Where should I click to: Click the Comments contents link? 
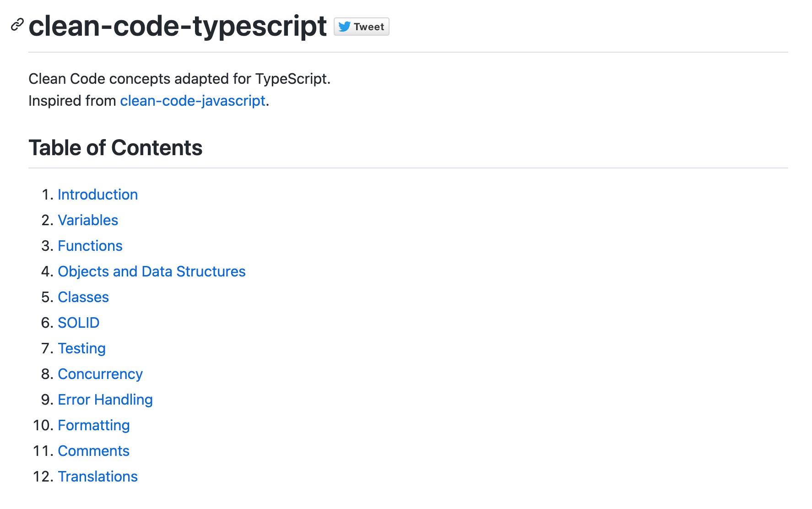[x=93, y=451]
